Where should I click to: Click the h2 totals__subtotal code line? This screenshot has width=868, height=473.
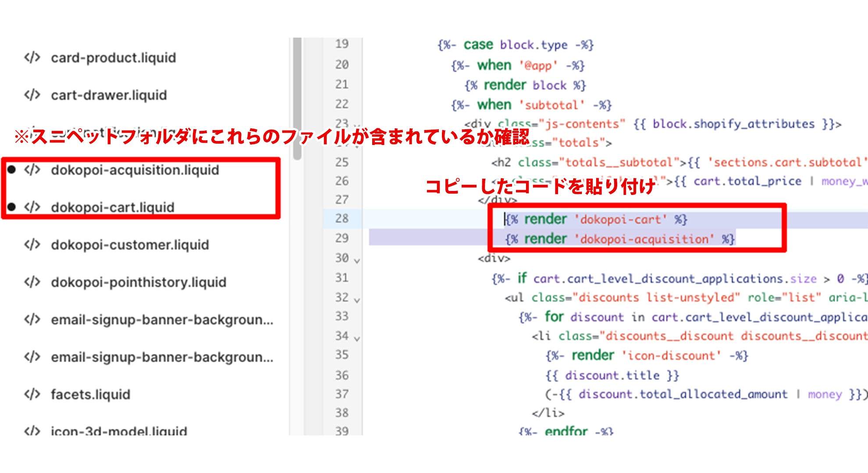tap(679, 162)
